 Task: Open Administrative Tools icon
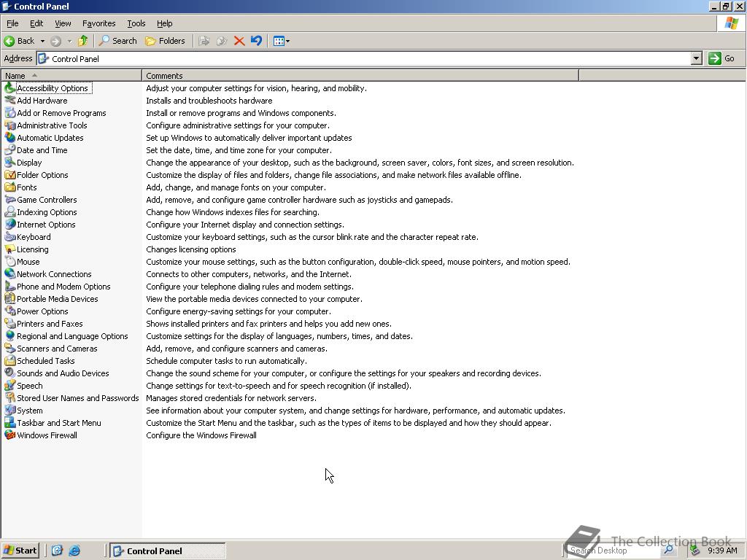point(10,125)
